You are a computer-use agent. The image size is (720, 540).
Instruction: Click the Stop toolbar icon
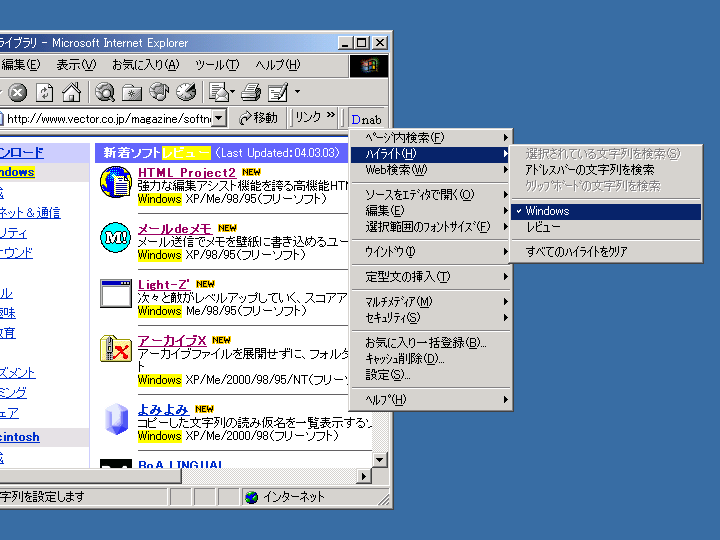(x=17, y=93)
